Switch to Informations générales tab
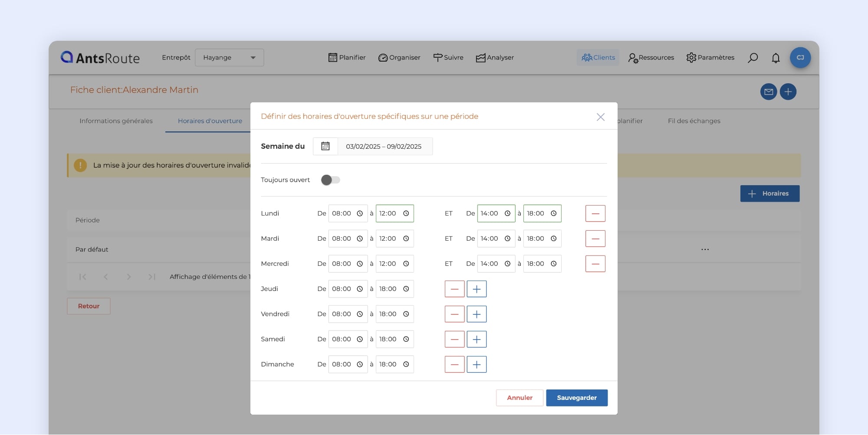Viewport: 868px width, 435px height. (x=116, y=121)
